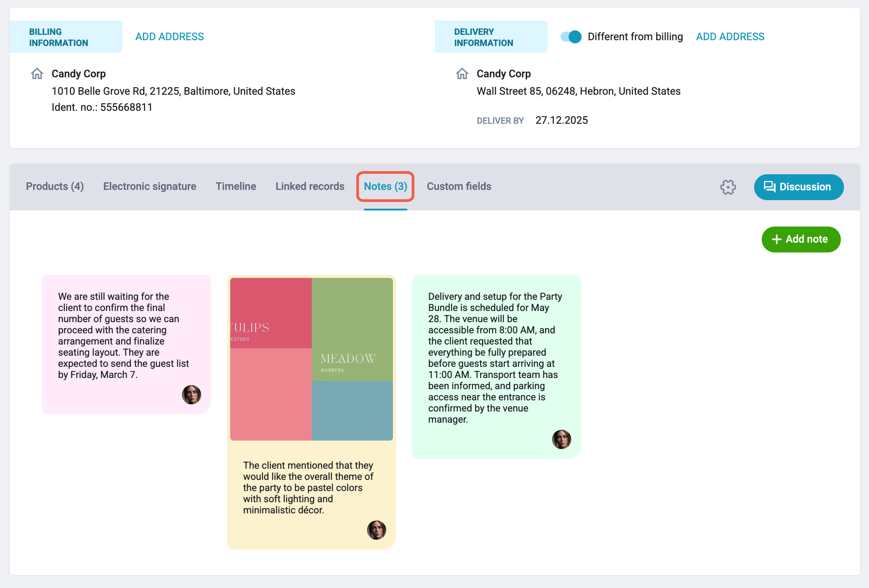The image size is (869, 588).
Task: Click delivery address Wall Street 85
Action: [x=578, y=91]
